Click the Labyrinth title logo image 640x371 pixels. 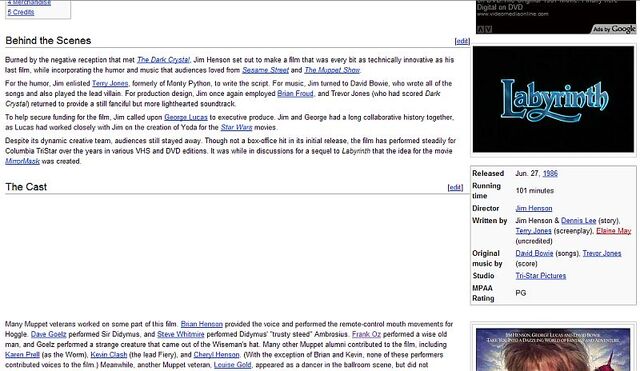[553, 99]
